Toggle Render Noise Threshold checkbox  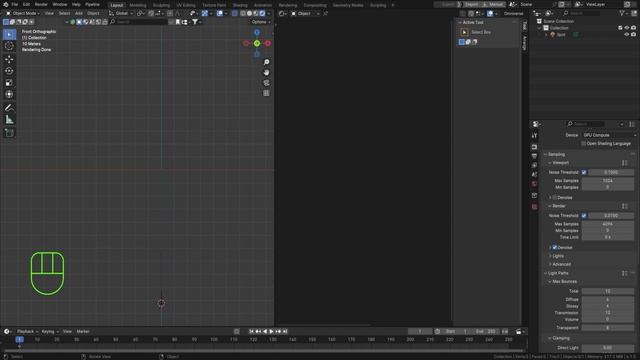click(x=584, y=216)
